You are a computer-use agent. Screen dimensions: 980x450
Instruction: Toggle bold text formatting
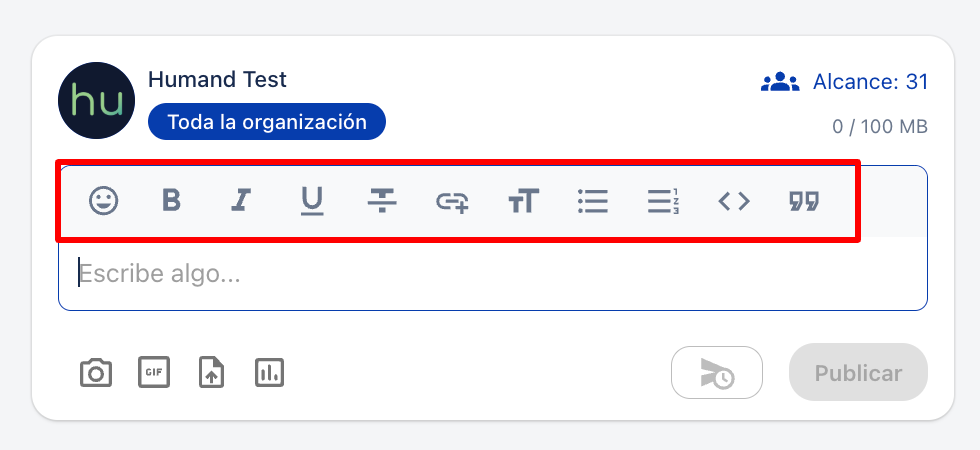pos(171,201)
